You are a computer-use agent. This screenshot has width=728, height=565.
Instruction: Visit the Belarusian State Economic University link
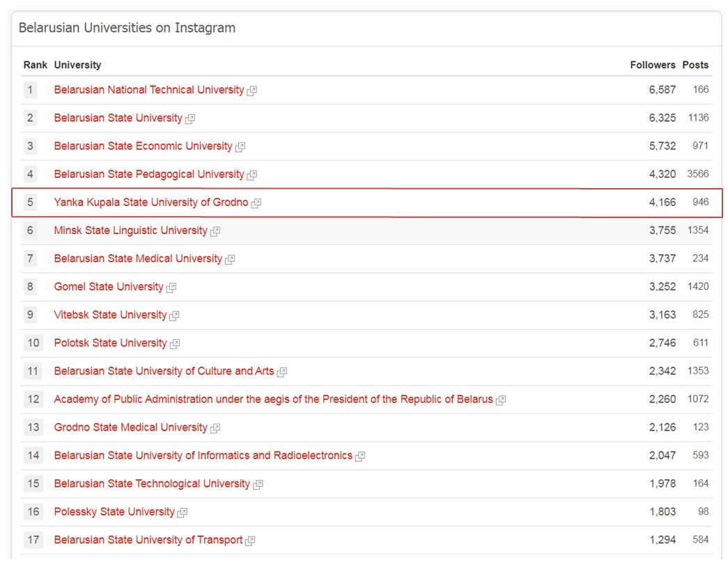click(x=143, y=146)
